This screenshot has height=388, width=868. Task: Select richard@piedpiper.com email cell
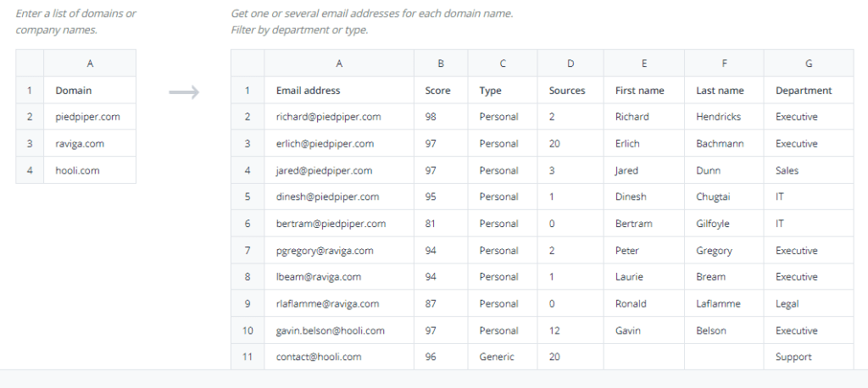pos(339,117)
